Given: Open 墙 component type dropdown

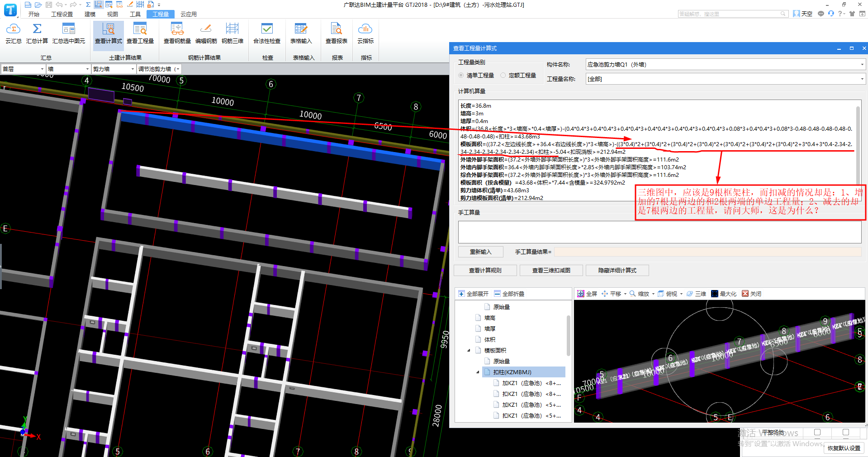Looking at the screenshot, I should click(68, 69).
